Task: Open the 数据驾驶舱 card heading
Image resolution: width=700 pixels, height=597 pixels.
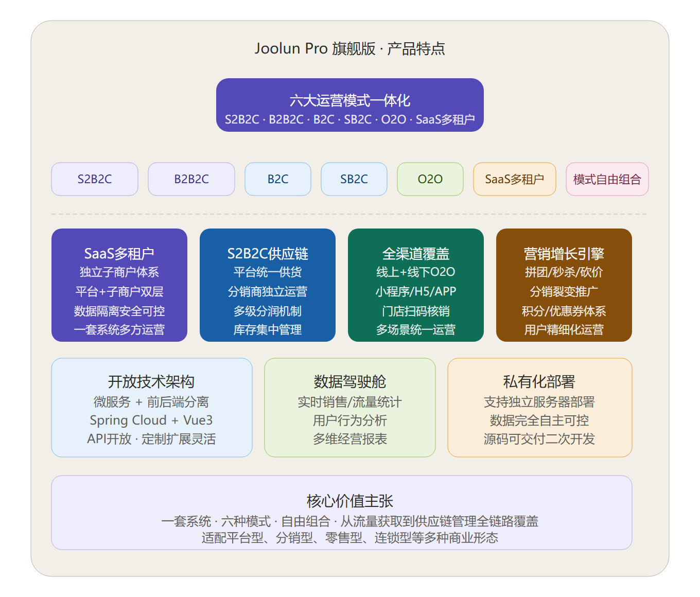Action: point(350,382)
